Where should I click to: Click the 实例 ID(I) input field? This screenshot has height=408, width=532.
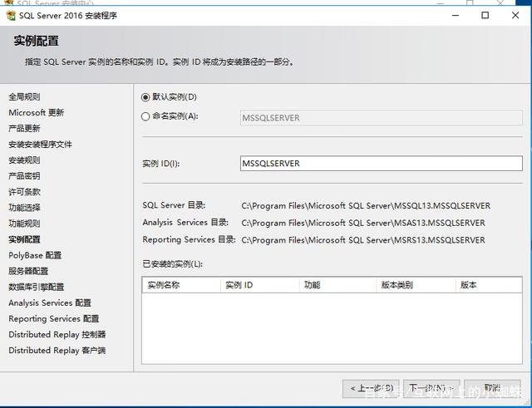click(x=381, y=164)
